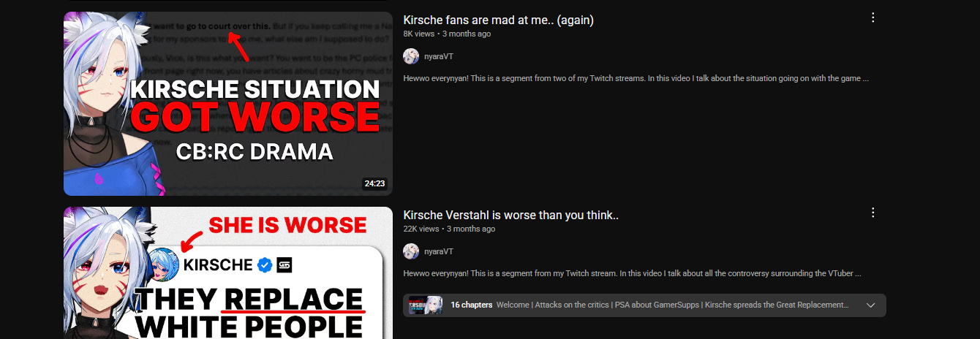The width and height of the screenshot is (980, 339).
Task: Click description starting "Hewwo everynyan" mentioning two Twitch streams
Action: (636, 78)
